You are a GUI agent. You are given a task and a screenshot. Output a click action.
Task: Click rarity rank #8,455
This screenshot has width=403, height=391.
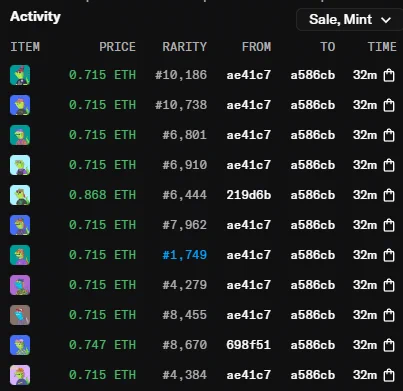(185, 315)
